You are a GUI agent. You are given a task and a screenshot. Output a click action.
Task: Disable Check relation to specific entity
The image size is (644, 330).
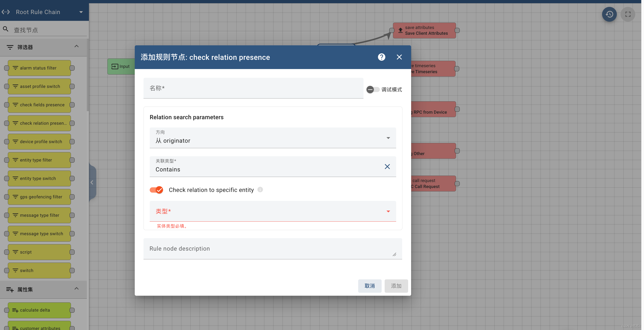pos(156,190)
